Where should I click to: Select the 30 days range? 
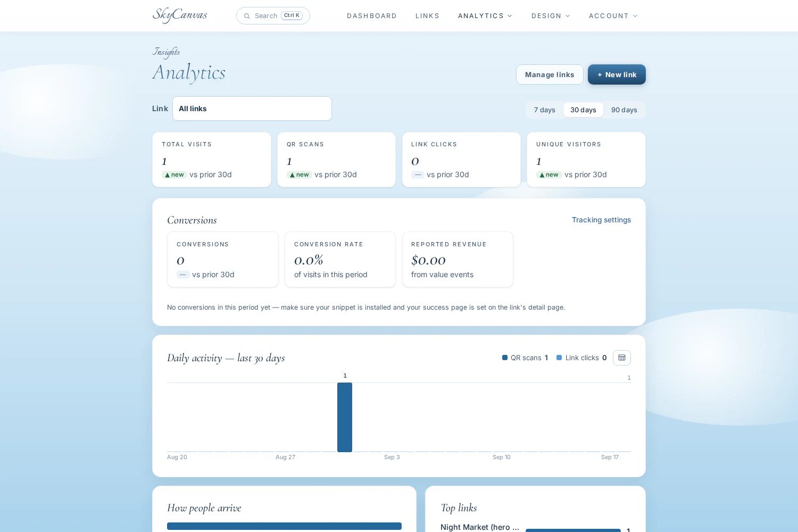pos(583,110)
